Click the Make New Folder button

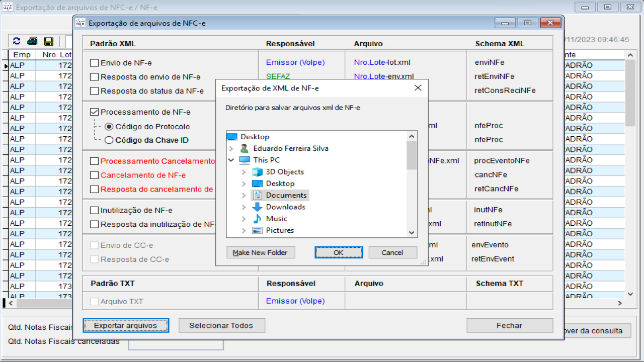coord(261,252)
